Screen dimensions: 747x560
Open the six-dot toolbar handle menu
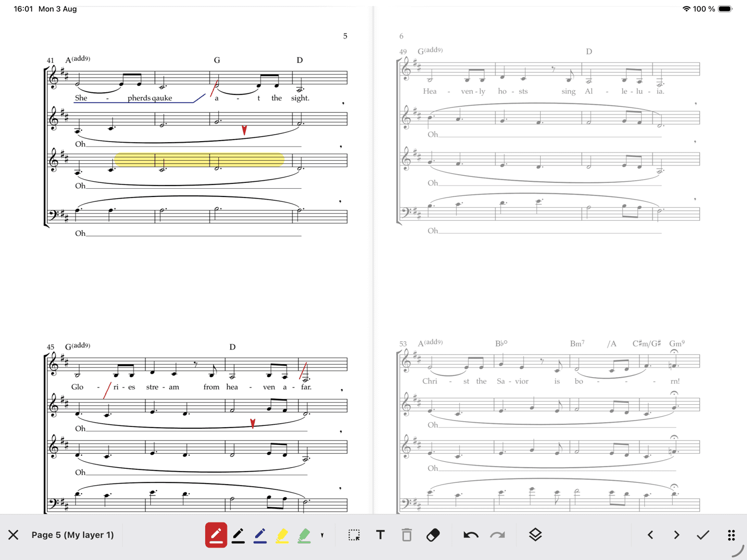click(x=731, y=535)
